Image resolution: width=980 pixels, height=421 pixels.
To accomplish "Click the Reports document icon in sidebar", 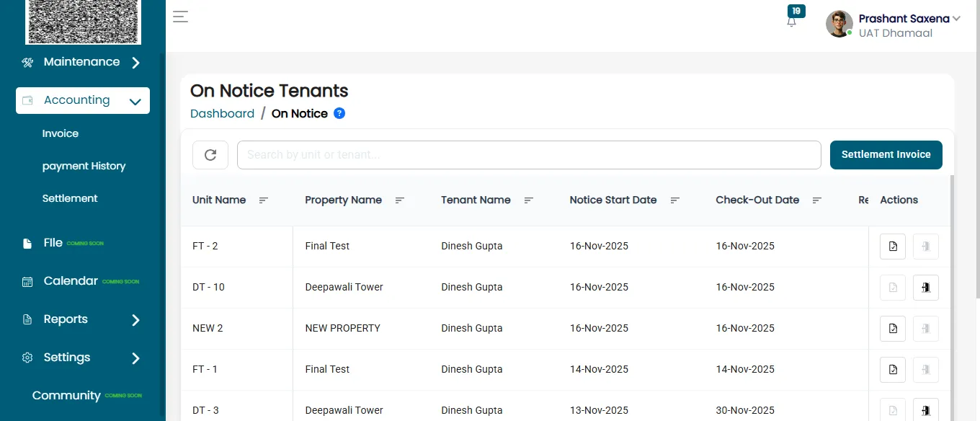I will click(x=27, y=319).
